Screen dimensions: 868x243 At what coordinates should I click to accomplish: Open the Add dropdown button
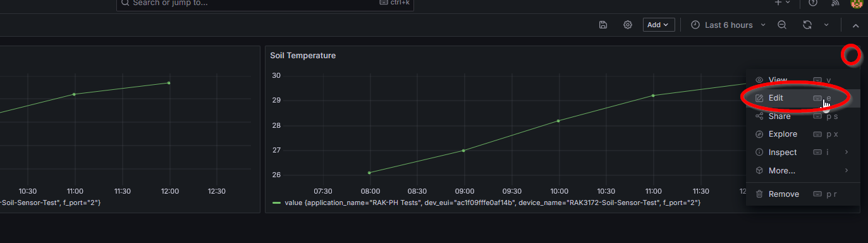[x=659, y=25]
